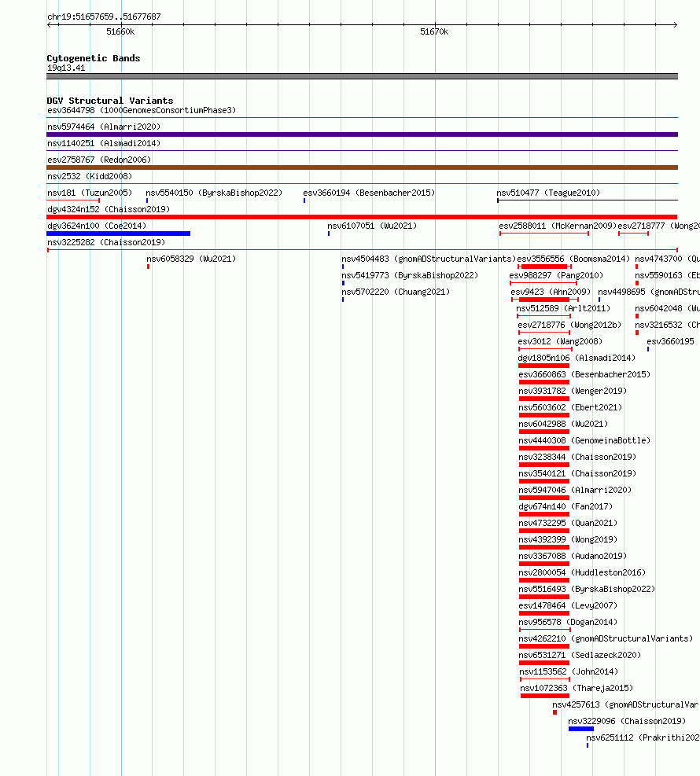
Task: Open the nsv5603602 (Ebert2021) variant label
Action: tap(570, 407)
